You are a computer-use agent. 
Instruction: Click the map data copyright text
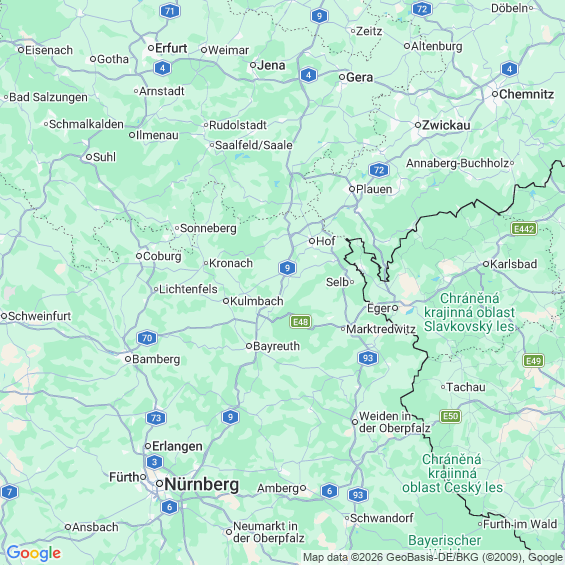pyautogui.click(x=433, y=557)
